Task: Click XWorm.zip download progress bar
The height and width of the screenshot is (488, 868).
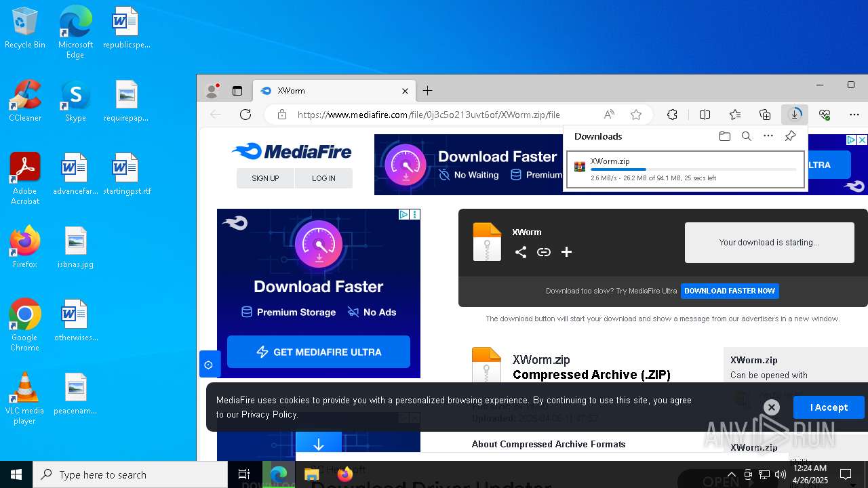Action: tap(693, 169)
